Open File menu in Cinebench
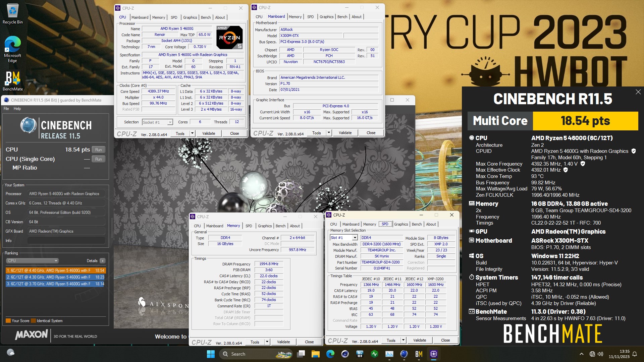The width and height of the screenshot is (644, 362). coord(6,109)
